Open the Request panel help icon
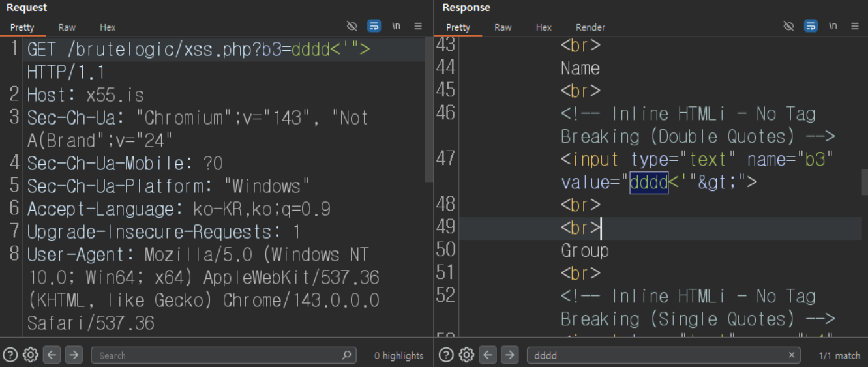868x367 pixels. click(10, 355)
